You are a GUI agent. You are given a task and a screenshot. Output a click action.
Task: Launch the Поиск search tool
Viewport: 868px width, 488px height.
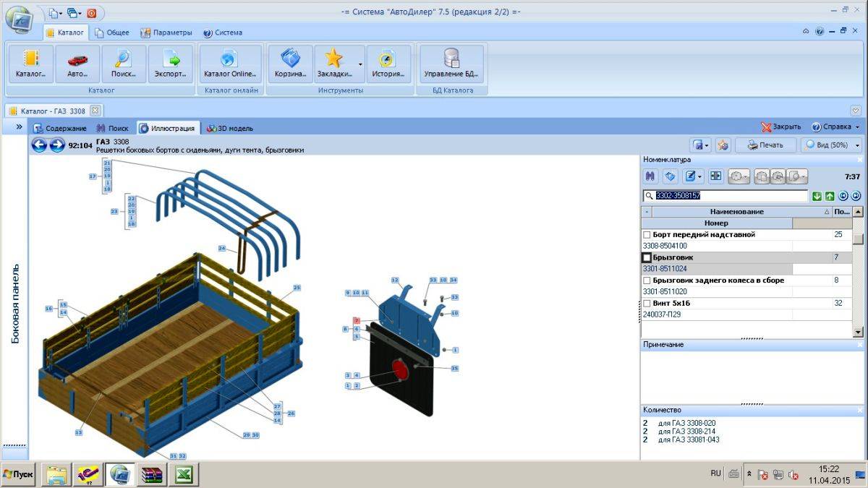coord(124,64)
